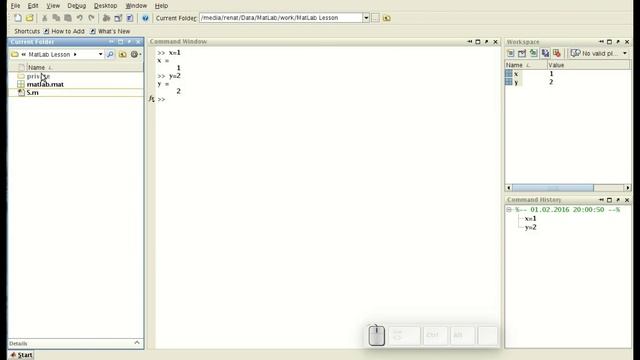Click the Workspace panel undock arrow icon
This screenshot has width=640, height=360.
tap(618, 42)
